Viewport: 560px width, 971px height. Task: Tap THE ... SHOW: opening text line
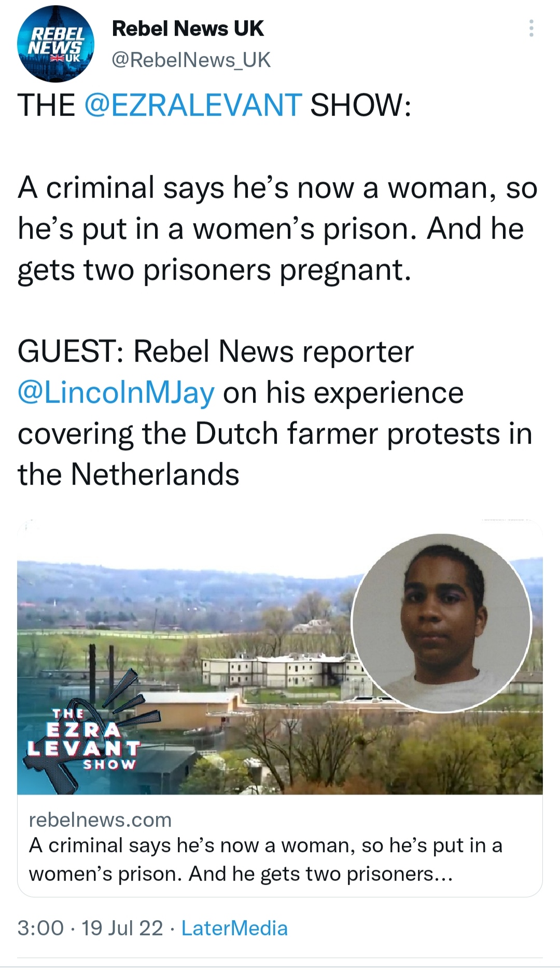(x=215, y=105)
